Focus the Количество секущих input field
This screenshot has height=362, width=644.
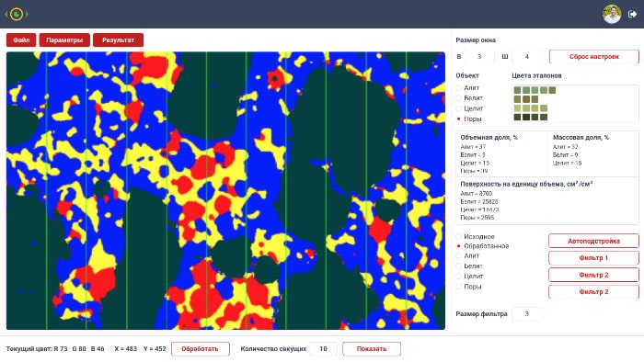click(x=323, y=349)
